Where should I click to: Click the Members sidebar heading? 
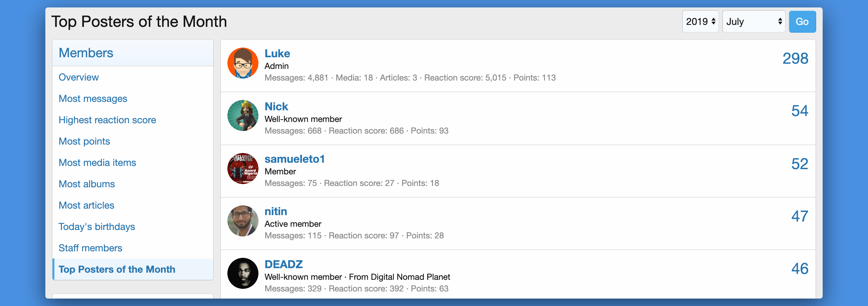(86, 53)
